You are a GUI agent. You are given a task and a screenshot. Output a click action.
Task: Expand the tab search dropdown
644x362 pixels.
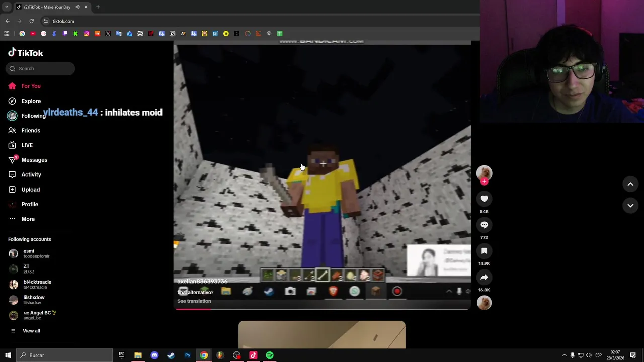[7, 7]
